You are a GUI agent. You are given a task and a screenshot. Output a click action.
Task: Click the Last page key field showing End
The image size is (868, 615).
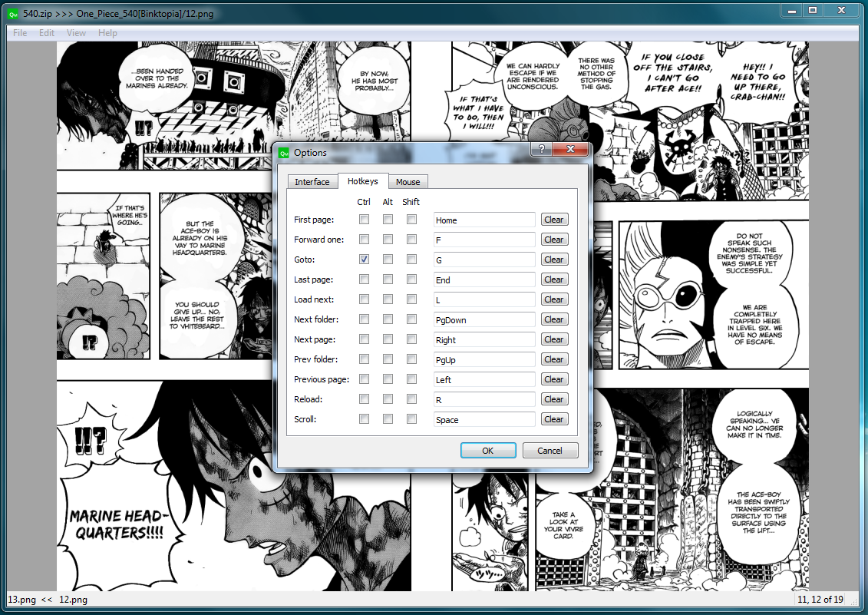click(484, 279)
